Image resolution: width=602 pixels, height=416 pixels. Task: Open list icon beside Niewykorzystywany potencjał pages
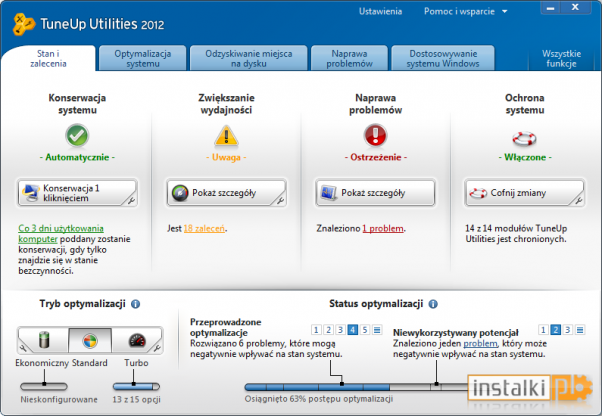pyautogui.click(x=580, y=330)
